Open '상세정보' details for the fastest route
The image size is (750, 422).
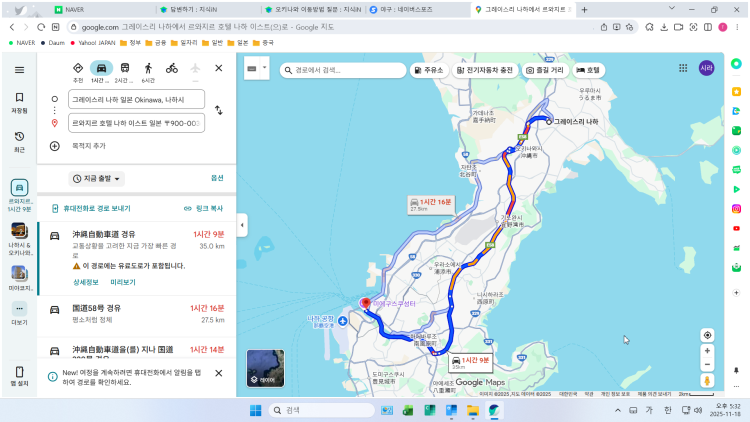(88, 282)
